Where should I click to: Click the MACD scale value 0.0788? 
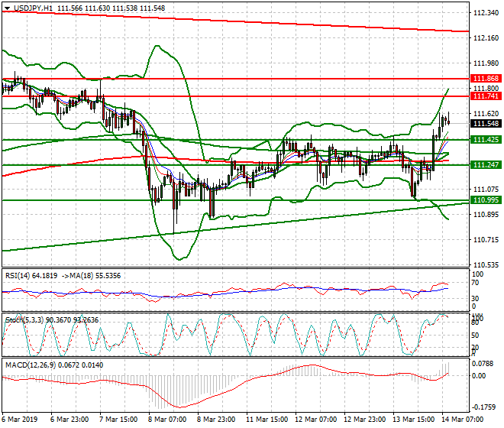483,364
